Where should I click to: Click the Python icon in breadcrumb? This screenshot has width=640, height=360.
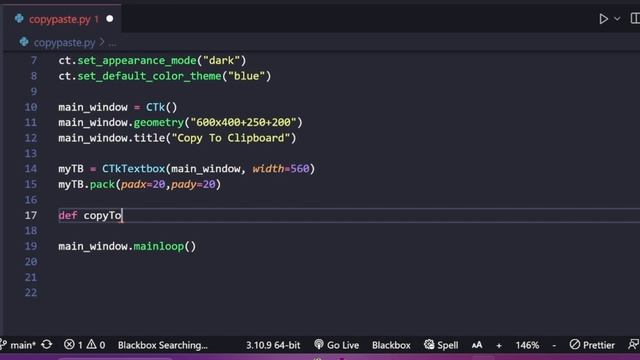coord(24,42)
